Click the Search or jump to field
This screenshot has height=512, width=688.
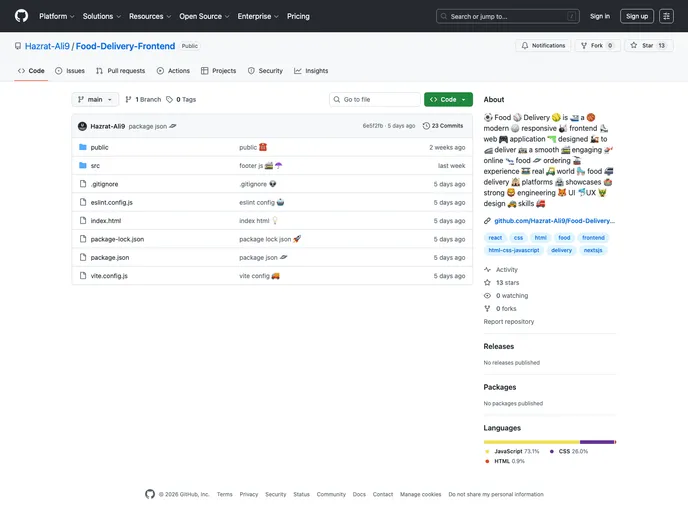(x=508, y=16)
